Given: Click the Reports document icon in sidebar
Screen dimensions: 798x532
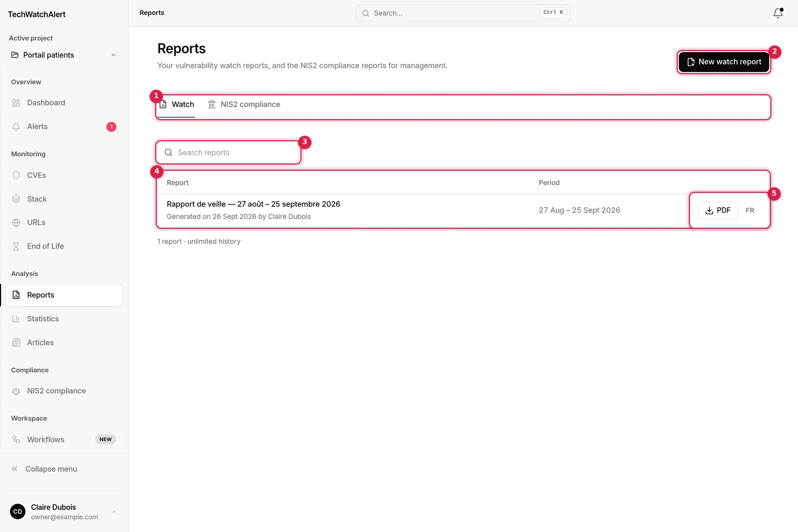Looking at the screenshot, I should (16, 295).
